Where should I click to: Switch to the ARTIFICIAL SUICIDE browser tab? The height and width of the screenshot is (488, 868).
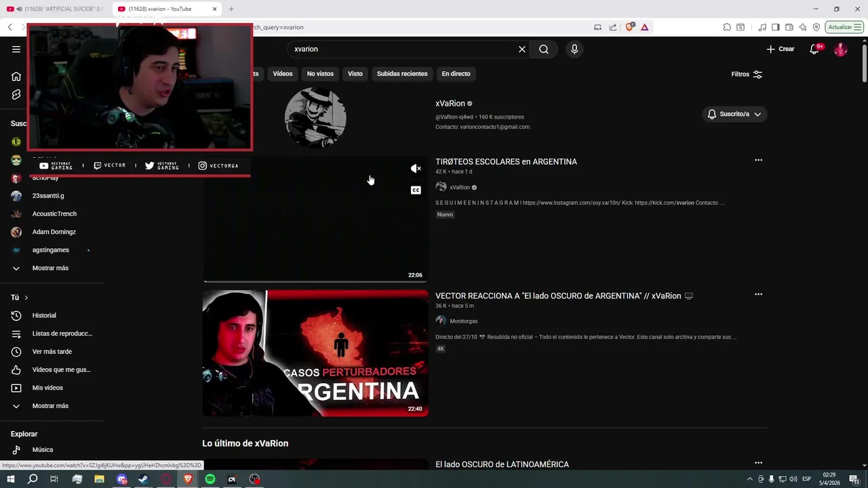tap(55, 9)
